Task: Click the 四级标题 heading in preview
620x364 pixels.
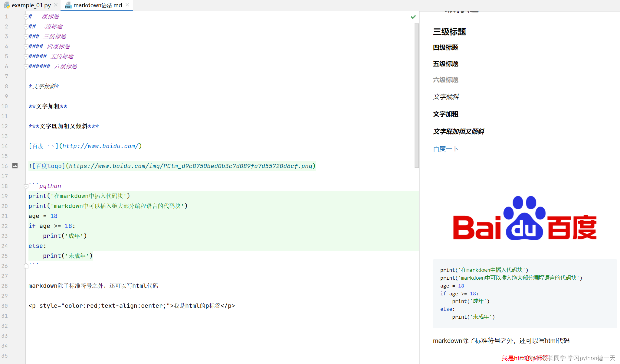Action: [446, 47]
